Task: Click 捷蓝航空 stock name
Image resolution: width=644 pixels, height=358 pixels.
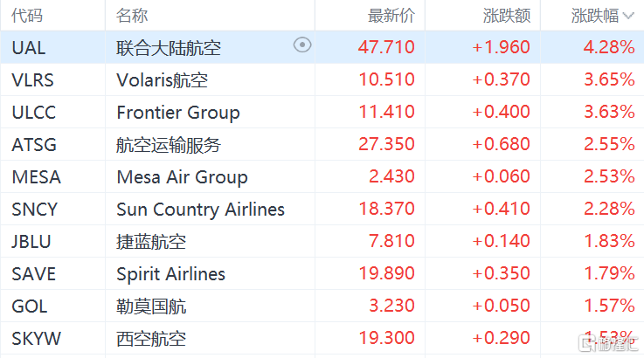Action: (x=151, y=241)
